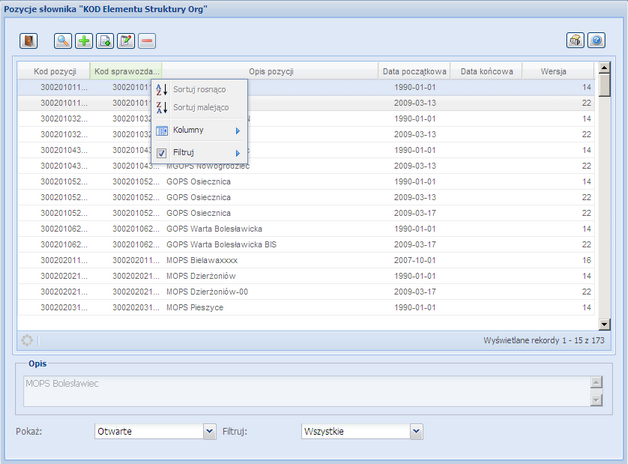Delete entry using red minus icon
The width and height of the screenshot is (628, 464).
[x=147, y=41]
